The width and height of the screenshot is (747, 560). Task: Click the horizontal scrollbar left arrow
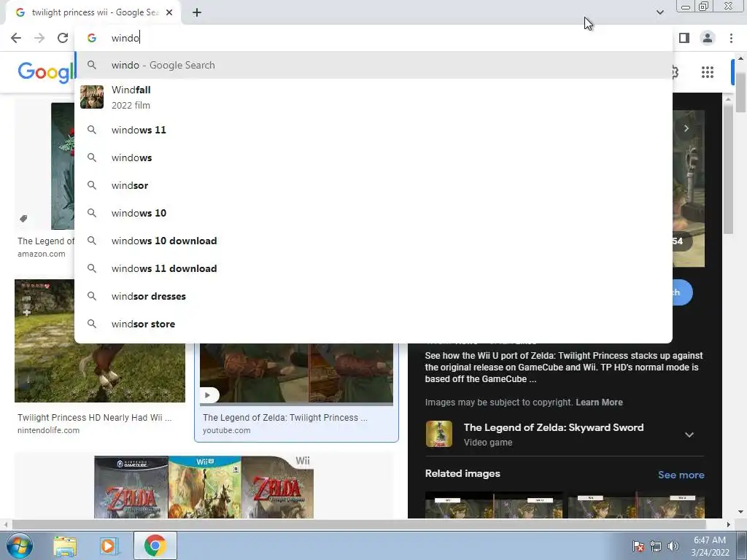click(x=6, y=524)
